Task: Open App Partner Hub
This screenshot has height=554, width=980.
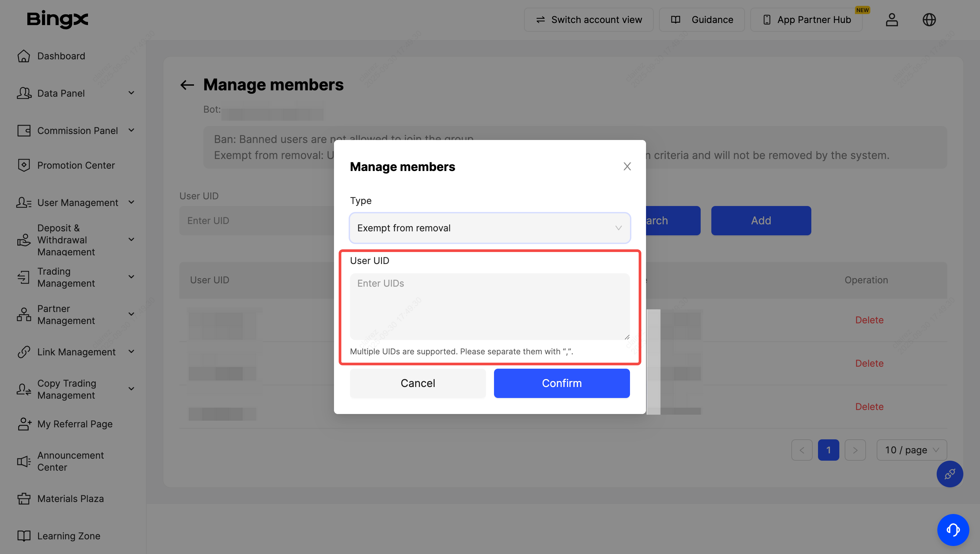Action: pos(806,20)
